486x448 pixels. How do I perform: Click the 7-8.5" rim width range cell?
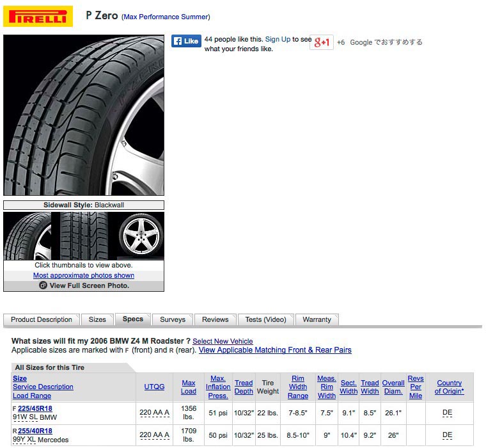click(x=298, y=413)
